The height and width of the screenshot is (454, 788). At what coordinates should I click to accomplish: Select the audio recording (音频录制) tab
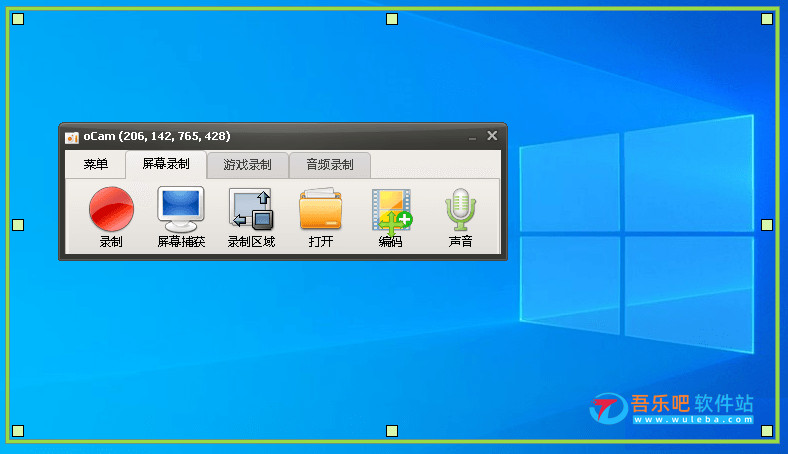click(x=329, y=165)
